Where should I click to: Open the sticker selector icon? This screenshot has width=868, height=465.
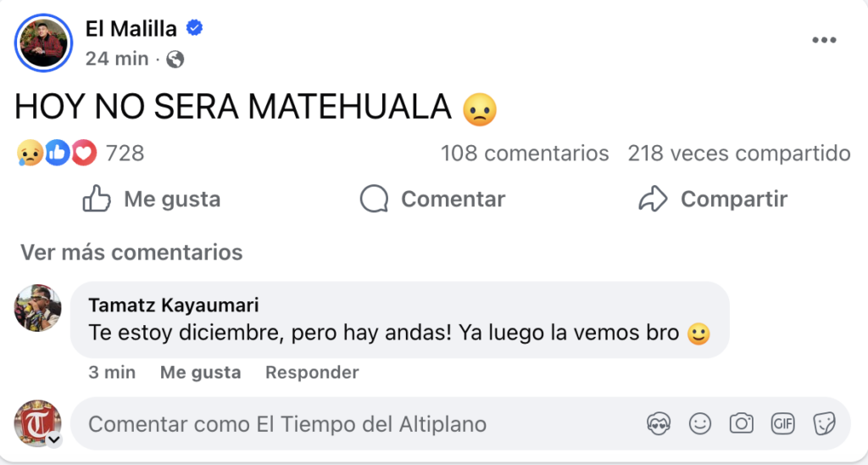point(822,423)
